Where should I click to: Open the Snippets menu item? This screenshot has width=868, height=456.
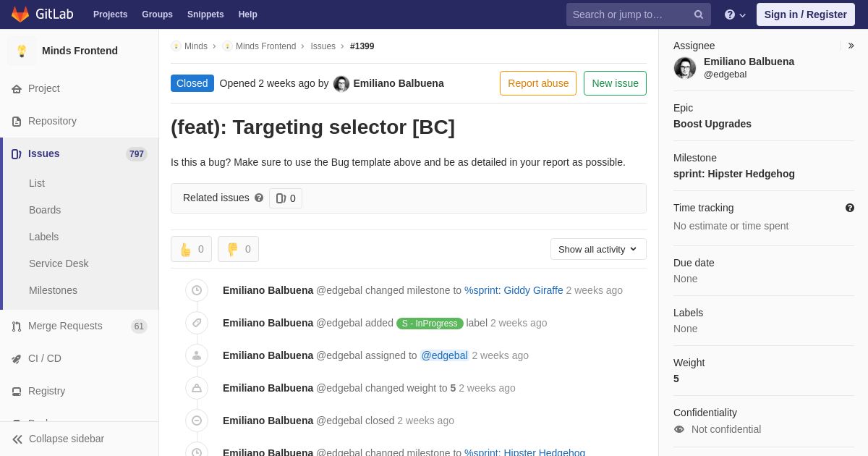205,14
